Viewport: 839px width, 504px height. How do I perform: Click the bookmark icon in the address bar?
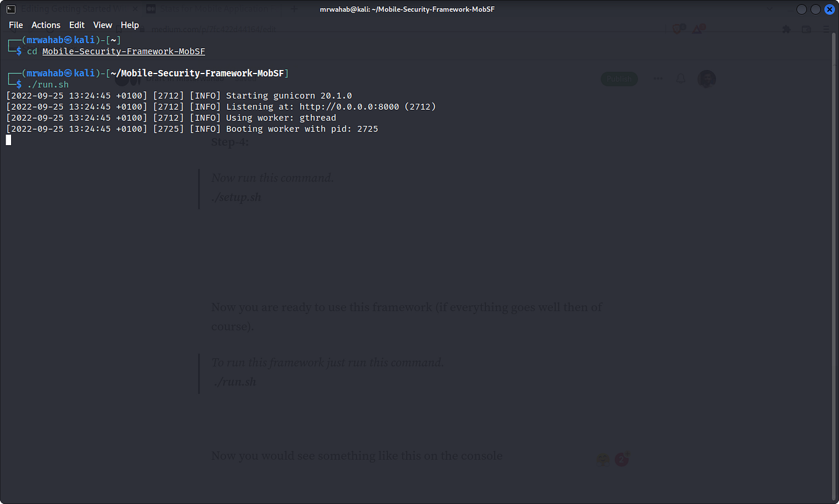(117, 28)
